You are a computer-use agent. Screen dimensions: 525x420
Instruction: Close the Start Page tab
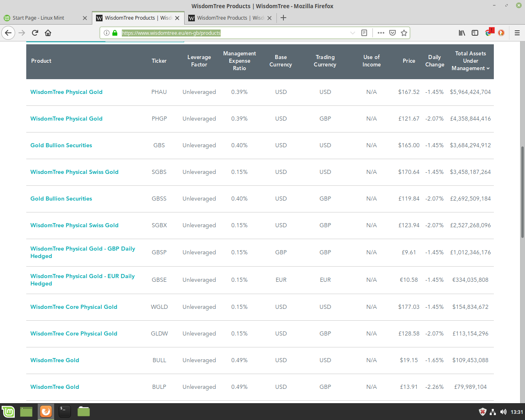tap(85, 18)
